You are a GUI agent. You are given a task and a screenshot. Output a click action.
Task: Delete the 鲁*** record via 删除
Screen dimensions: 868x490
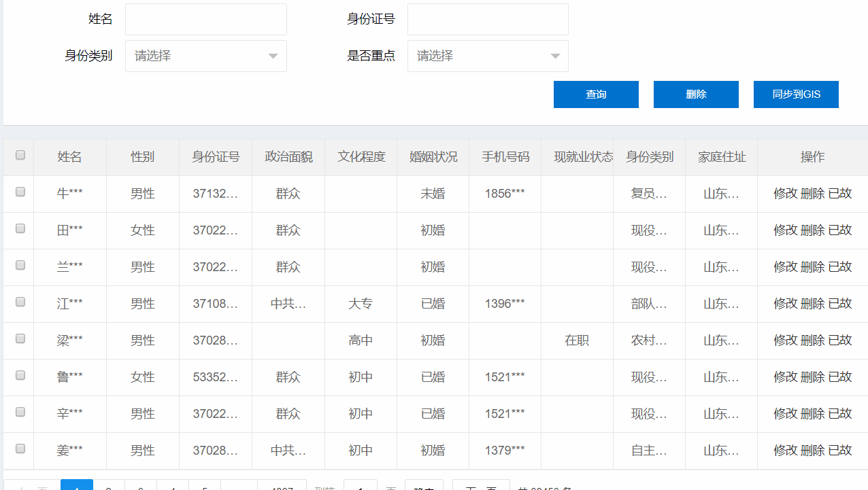tap(812, 377)
